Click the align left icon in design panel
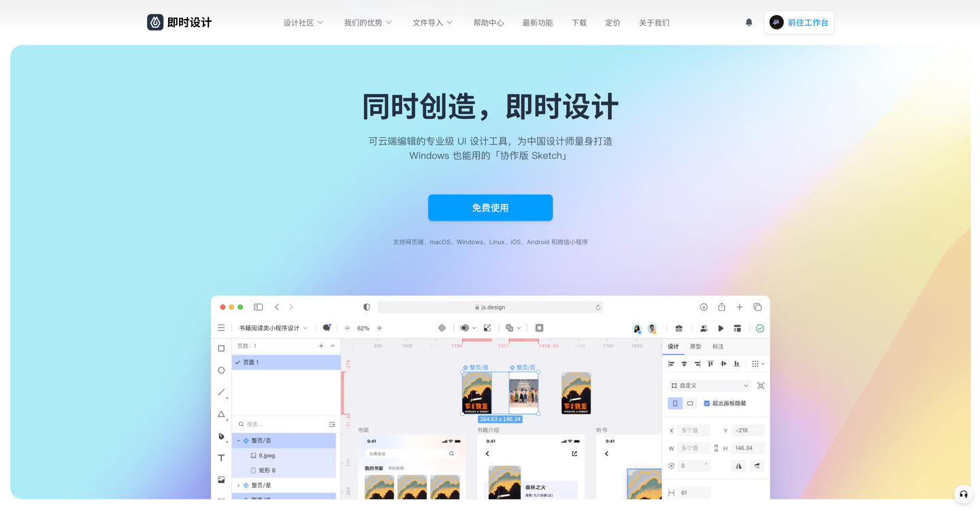This screenshot has width=980, height=511. click(672, 364)
